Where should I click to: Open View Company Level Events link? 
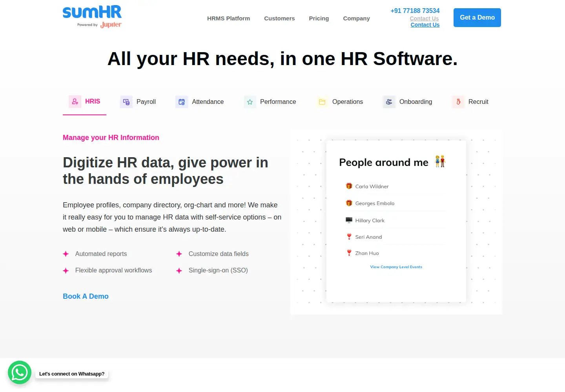tap(396, 267)
